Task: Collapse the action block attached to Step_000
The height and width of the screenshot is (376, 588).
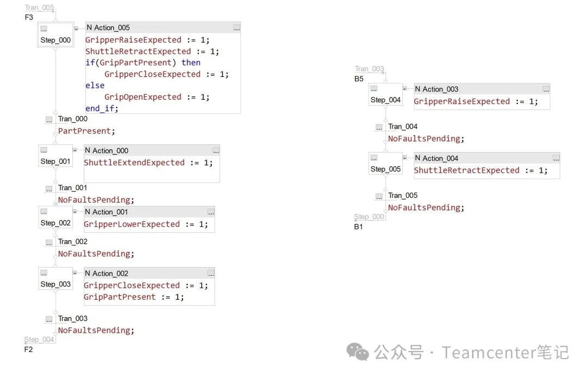Action: click(x=76, y=28)
